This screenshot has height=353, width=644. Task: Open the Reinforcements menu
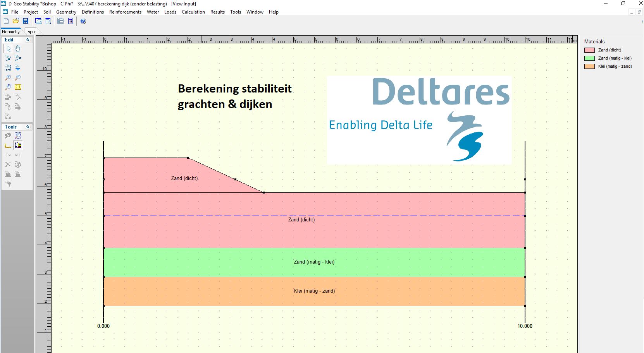click(125, 12)
